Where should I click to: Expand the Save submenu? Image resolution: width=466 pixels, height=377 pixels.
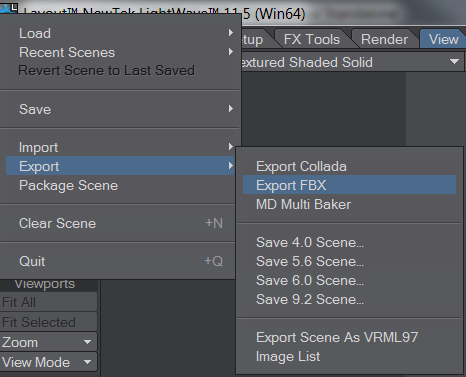click(121, 109)
